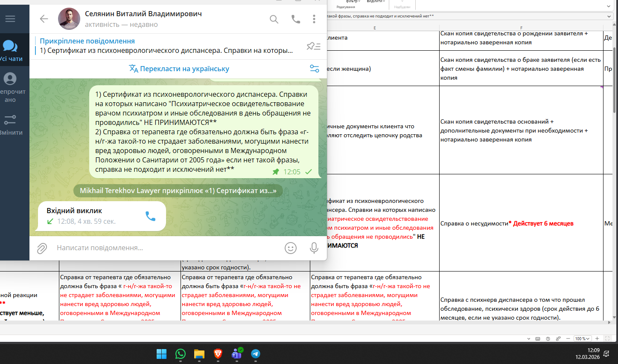Screen dimensions: 618x364
Task: Click Excel horizontal scrollbar right arrow
Action: 609,323
